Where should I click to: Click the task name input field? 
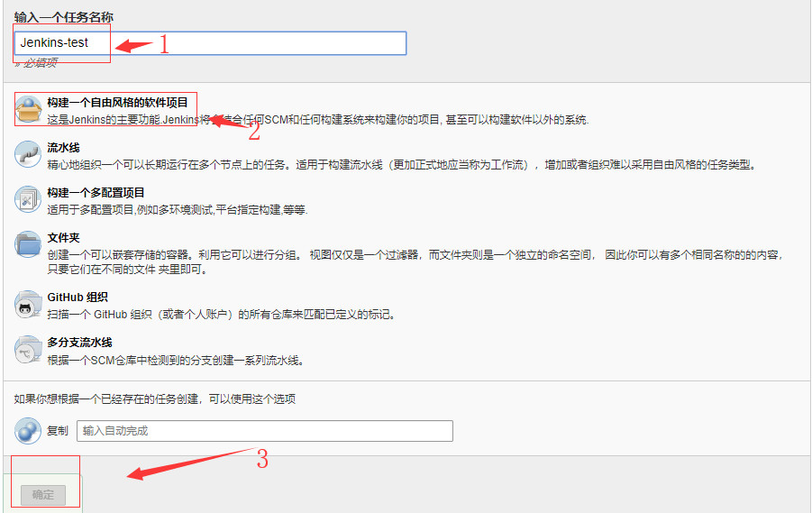click(x=210, y=43)
